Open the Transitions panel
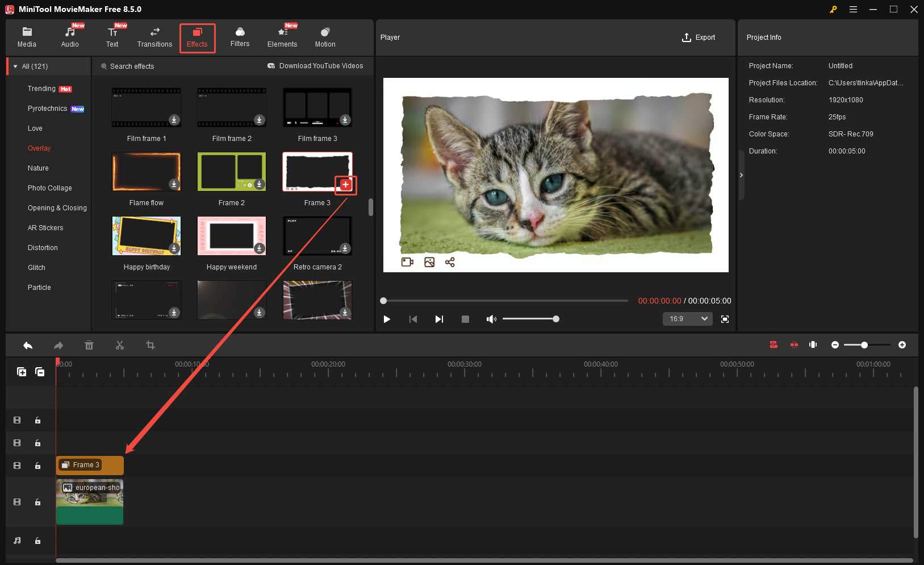924x565 pixels. tap(154, 36)
